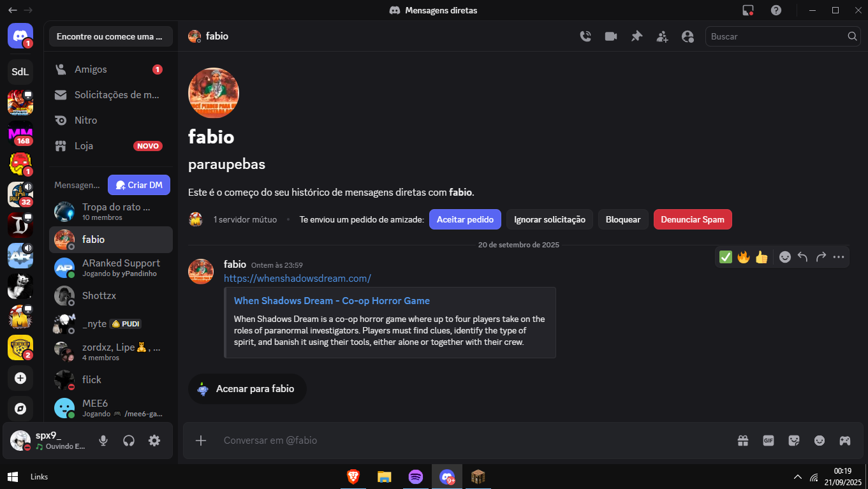
Task: Open ARanked Support conversation
Action: click(111, 268)
